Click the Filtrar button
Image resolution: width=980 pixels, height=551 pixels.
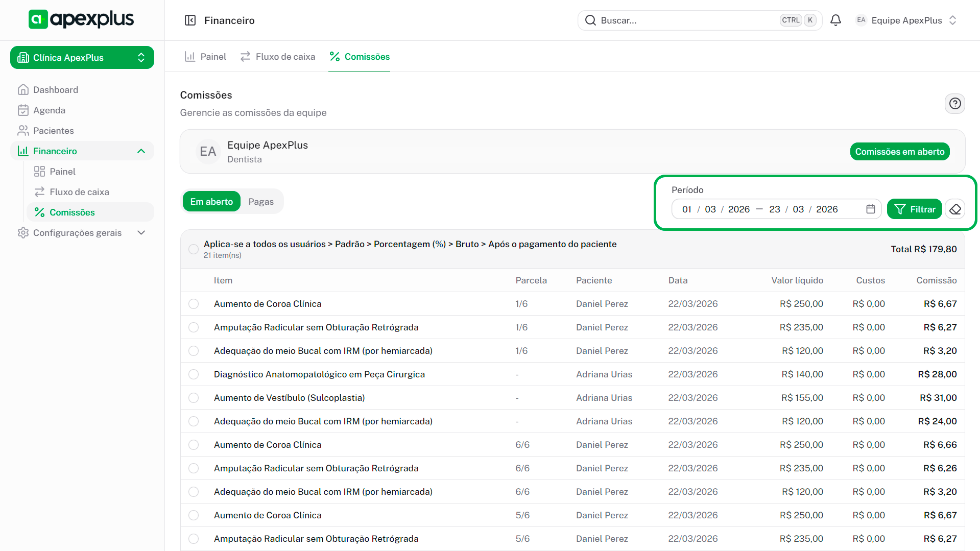coord(914,209)
